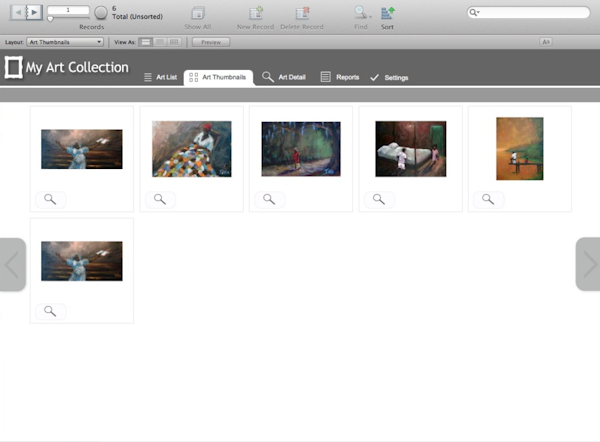Click the Show All toolbar icon
The width and height of the screenshot is (600, 442).
(198, 13)
